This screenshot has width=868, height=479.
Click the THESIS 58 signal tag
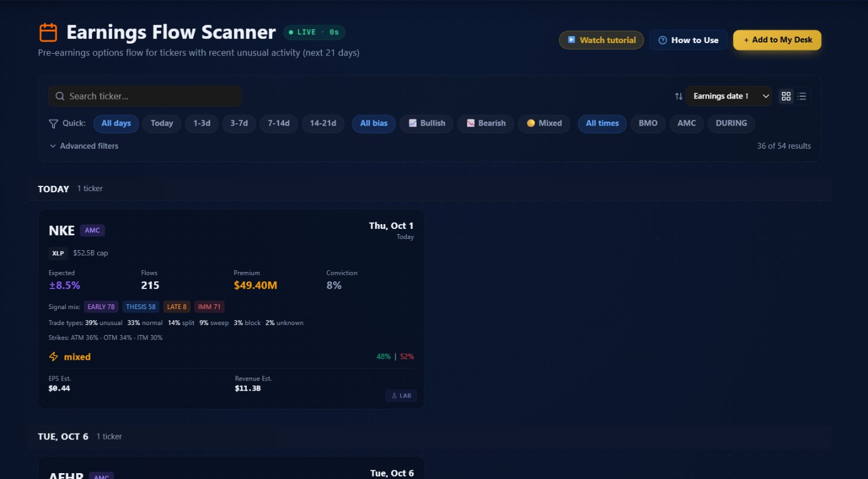point(141,307)
